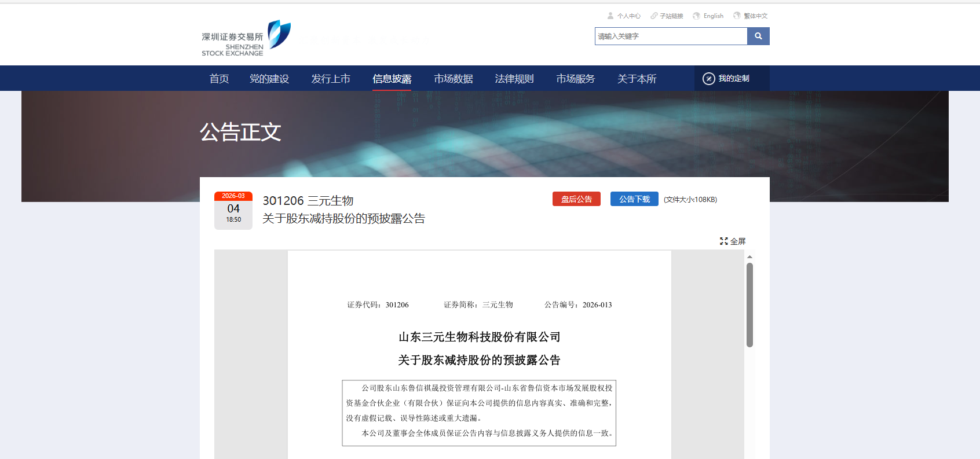Click the document viewer scrollbar thumb
This screenshot has width=980, height=459.
[x=749, y=305]
